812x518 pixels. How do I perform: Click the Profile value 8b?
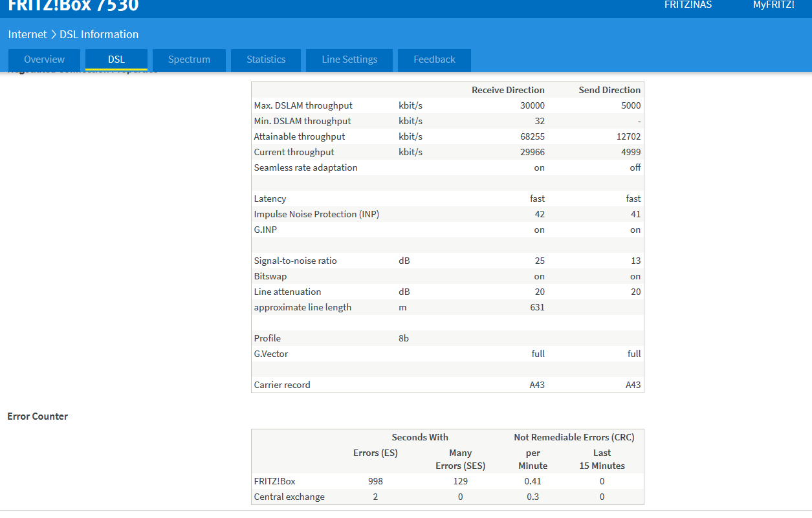(404, 338)
